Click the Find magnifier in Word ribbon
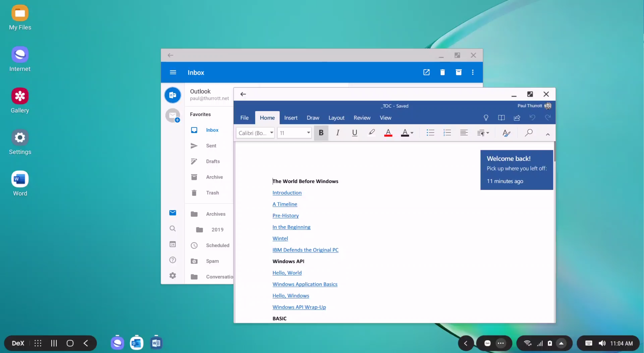The image size is (644, 353). tap(529, 133)
